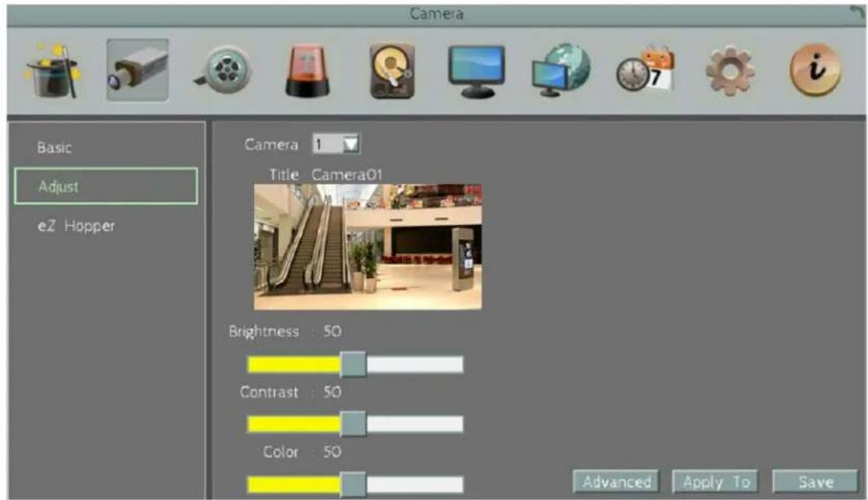868x500 pixels.
Task: Select the Camera settings icon
Action: [x=138, y=70]
